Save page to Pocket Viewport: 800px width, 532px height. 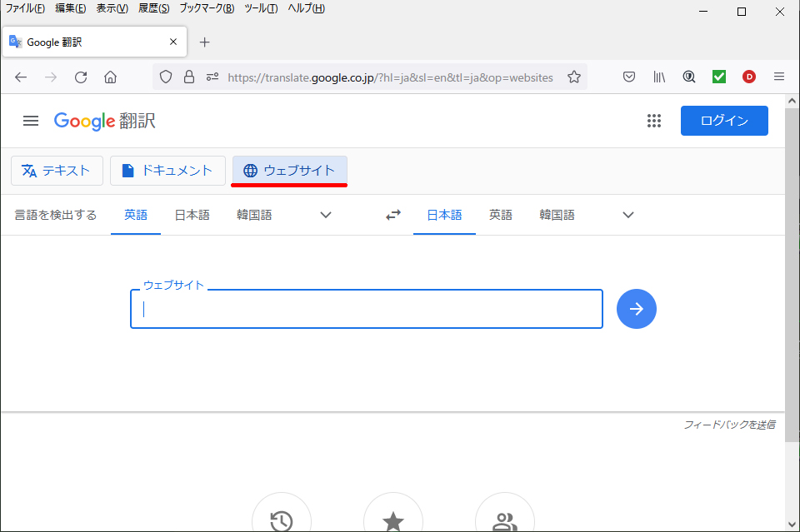[629, 77]
